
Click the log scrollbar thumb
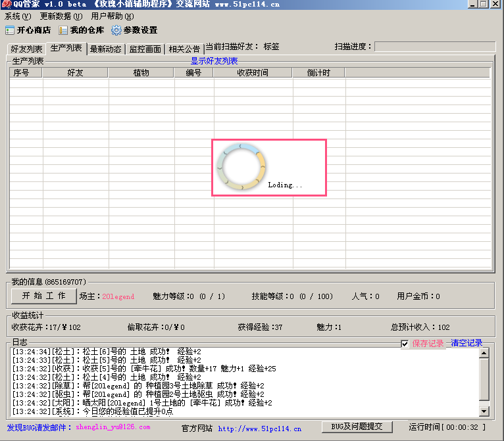pos(484,379)
